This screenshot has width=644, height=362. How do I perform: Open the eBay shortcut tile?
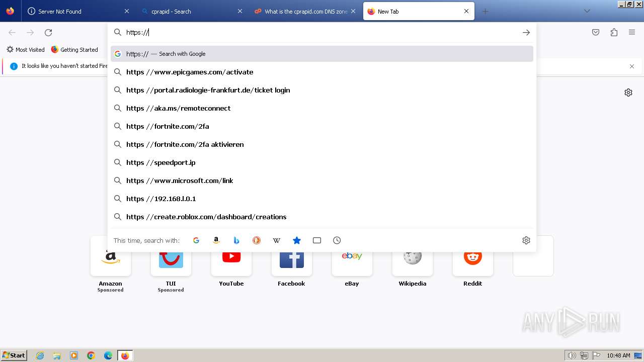(x=352, y=261)
